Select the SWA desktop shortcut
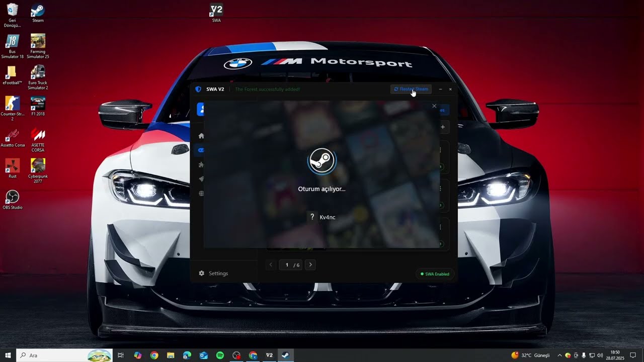Image resolution: width=644 pixels, height=362 pixels. (x=216, y=14)
